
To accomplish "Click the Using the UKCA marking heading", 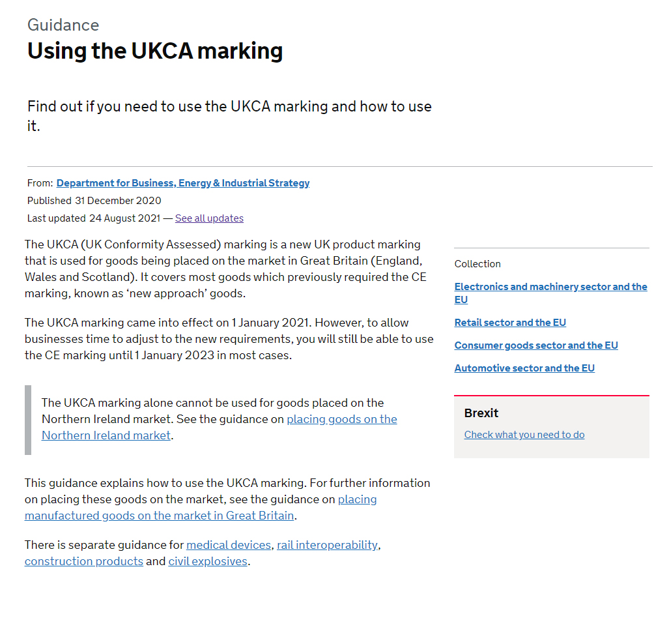I will click(x=155, y=51).
